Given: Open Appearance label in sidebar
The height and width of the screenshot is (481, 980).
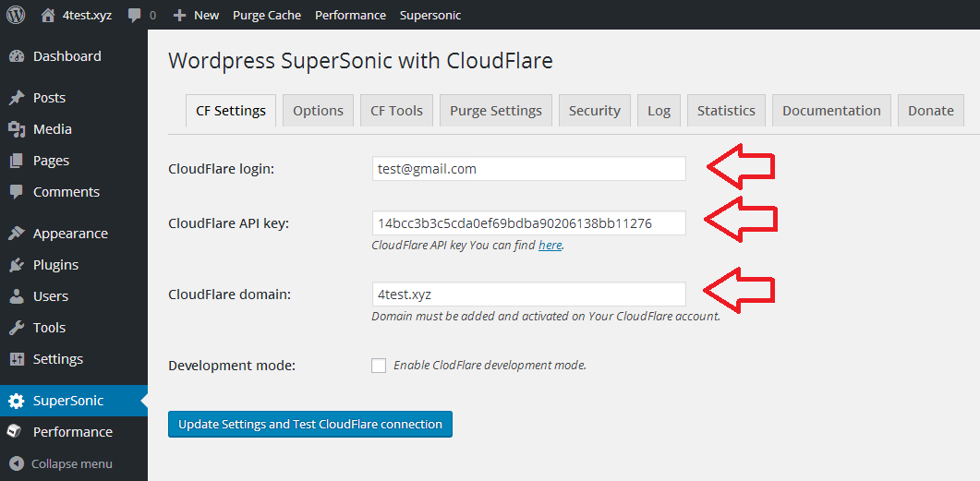Looking at the screenshot, I should [70, 234].
